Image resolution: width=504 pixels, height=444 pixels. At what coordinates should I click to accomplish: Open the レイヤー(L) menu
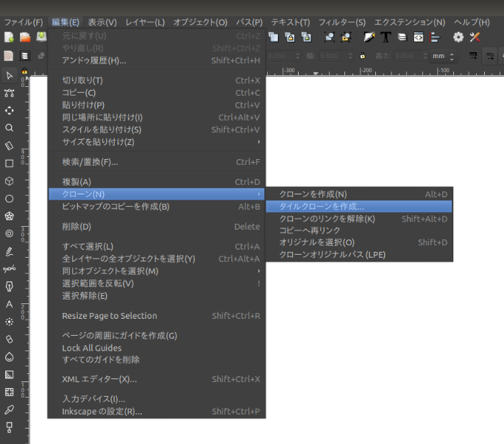click(145, 22)
